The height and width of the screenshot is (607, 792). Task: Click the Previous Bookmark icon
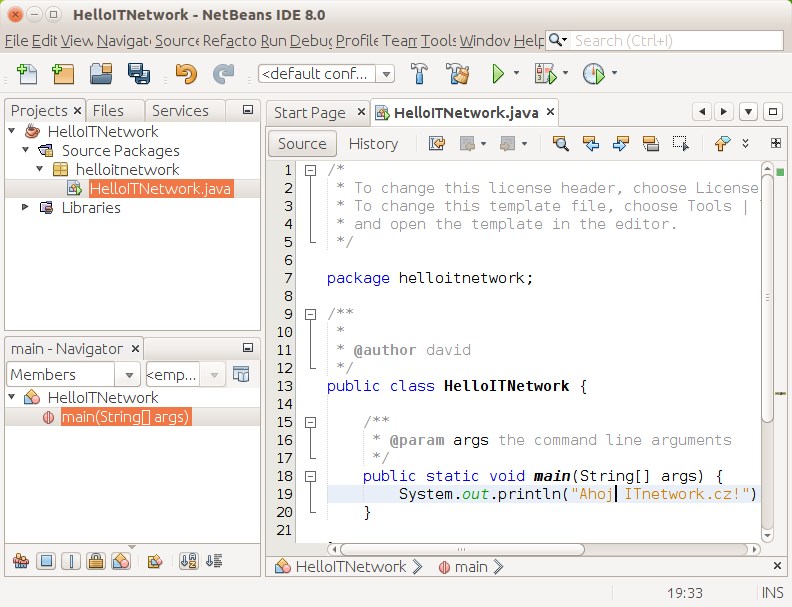point(722,144)
